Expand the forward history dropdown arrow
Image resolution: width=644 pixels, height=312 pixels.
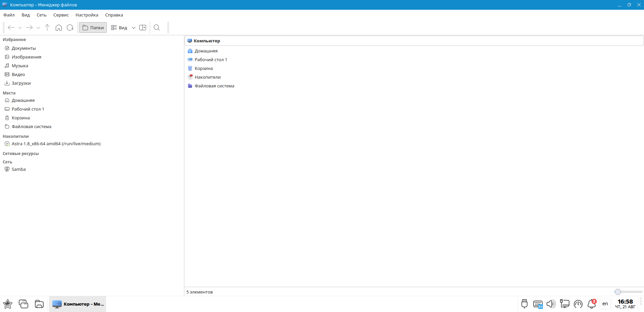[38, 28]
